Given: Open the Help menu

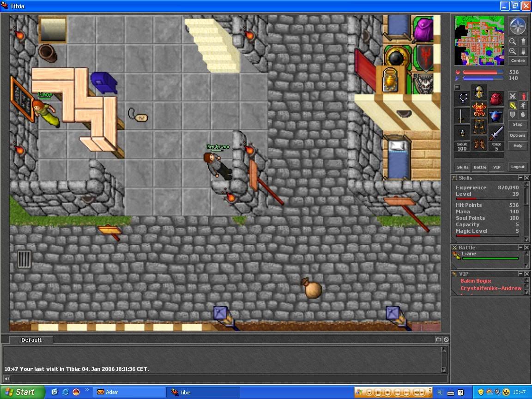Looking at the screenshot, I should [x=518, y=145].
